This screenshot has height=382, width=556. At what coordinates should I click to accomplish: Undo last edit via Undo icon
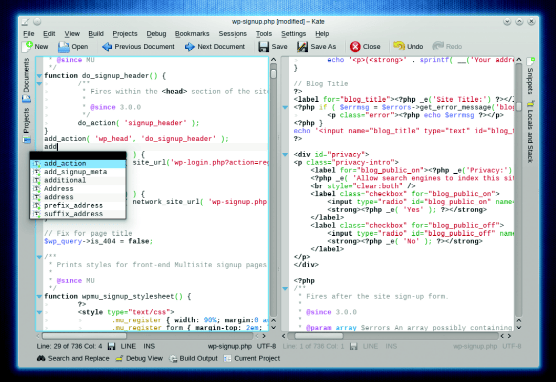pos(399,46)
